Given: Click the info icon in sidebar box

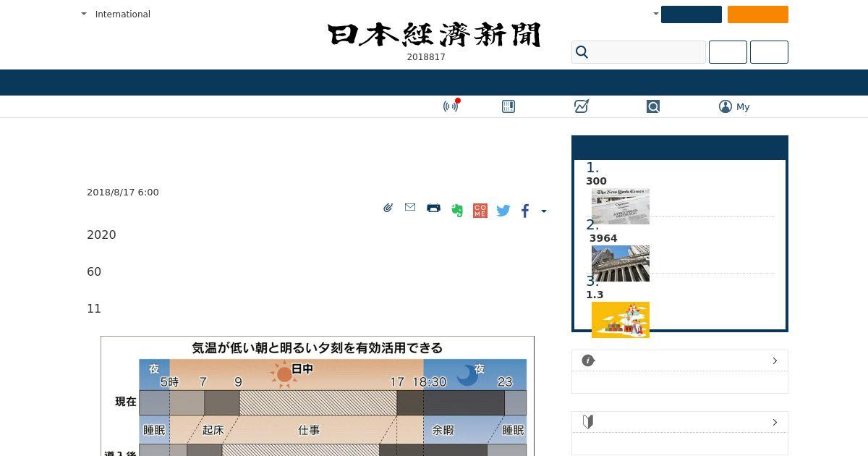Looking at the screenshot, I should (x=588, y=360).
